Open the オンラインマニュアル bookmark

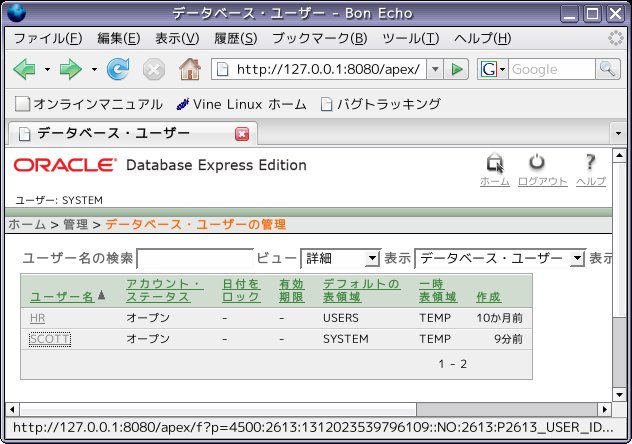89,104
